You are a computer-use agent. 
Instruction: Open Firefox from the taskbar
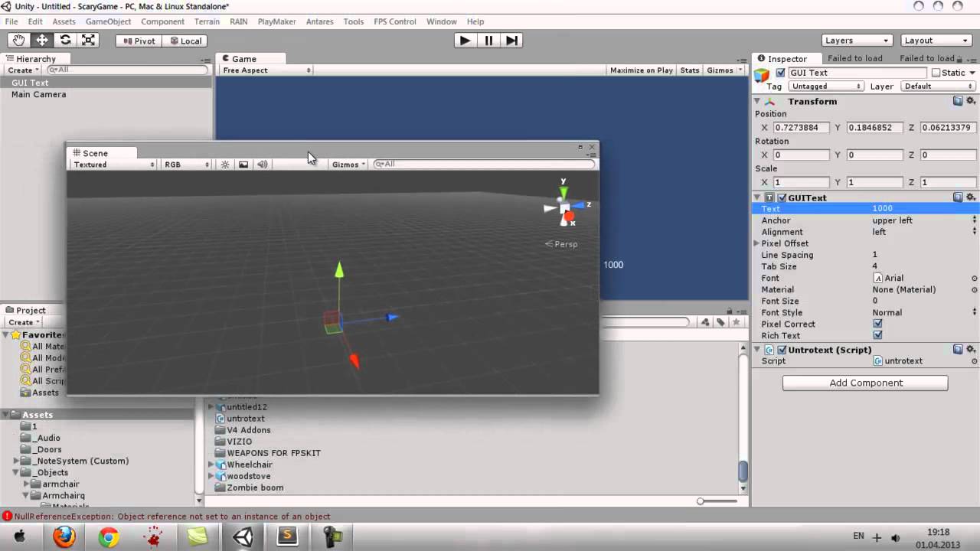pos(64,537)
